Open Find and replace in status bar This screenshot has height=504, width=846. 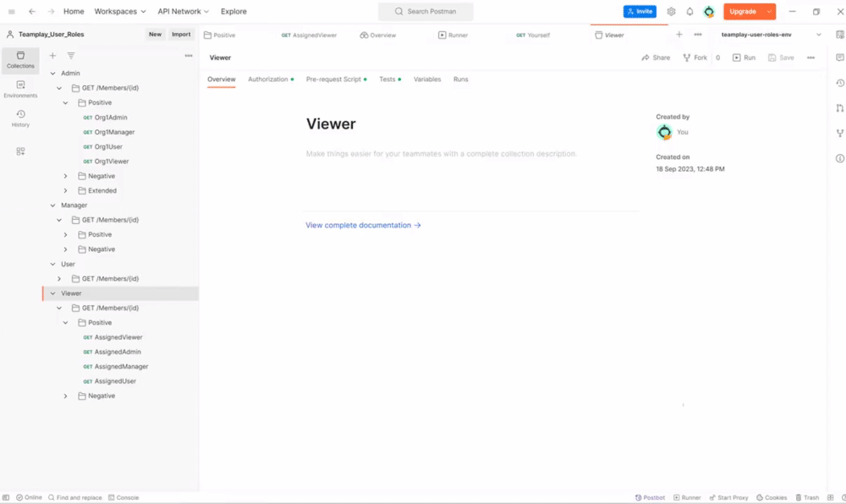(x=74, y=497)
